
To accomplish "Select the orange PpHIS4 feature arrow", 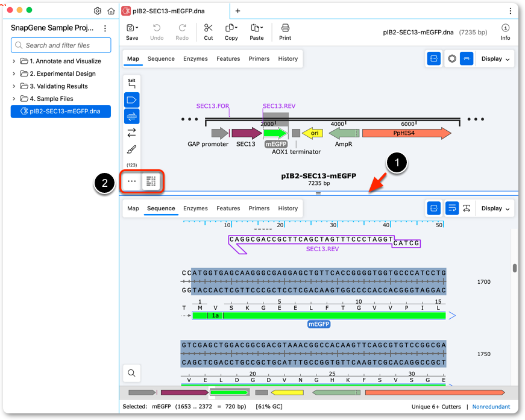I will [x=407, y=133].
